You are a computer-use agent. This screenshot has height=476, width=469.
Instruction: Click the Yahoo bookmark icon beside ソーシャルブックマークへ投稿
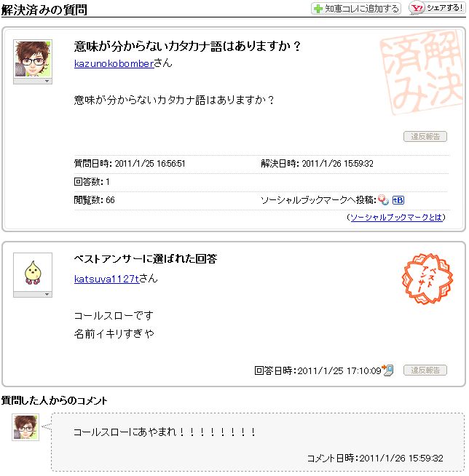[x=383, y=199]
